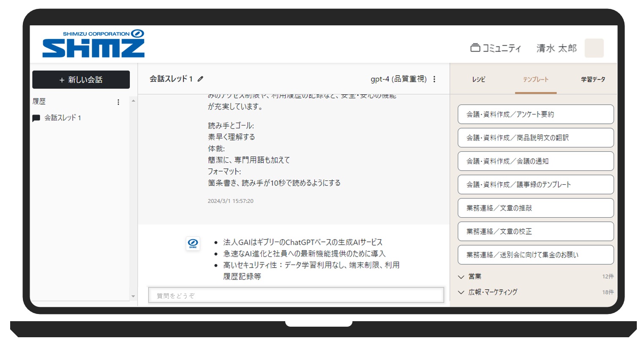644x344 pixels.
Task: Select the 文章の校正 template
Action: [x=535, y=232]
